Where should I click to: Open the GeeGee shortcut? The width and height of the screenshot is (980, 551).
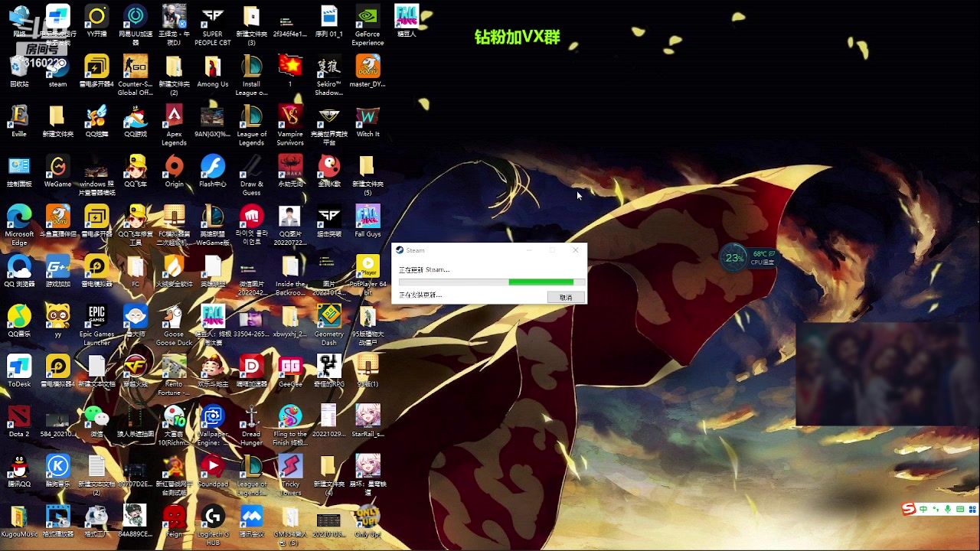coord(290,372)
